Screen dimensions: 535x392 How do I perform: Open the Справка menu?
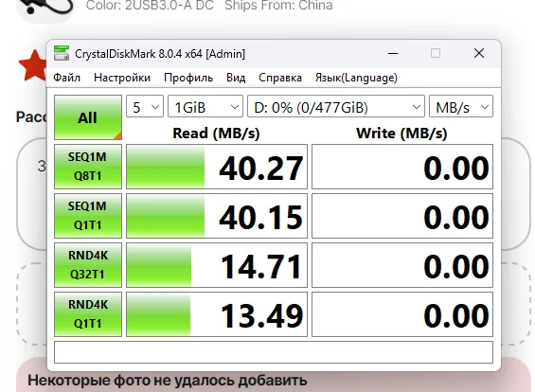(x=280, y=78)
